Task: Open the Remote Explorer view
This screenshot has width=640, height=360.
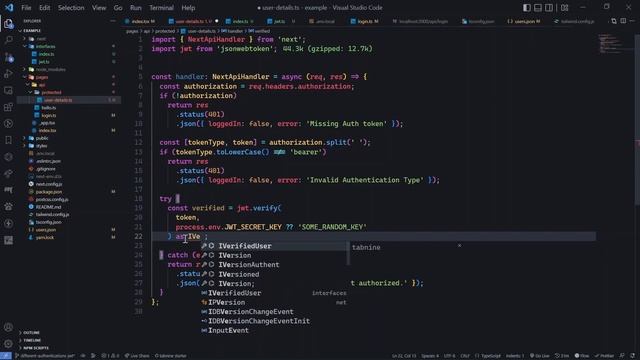Action: 8,90
